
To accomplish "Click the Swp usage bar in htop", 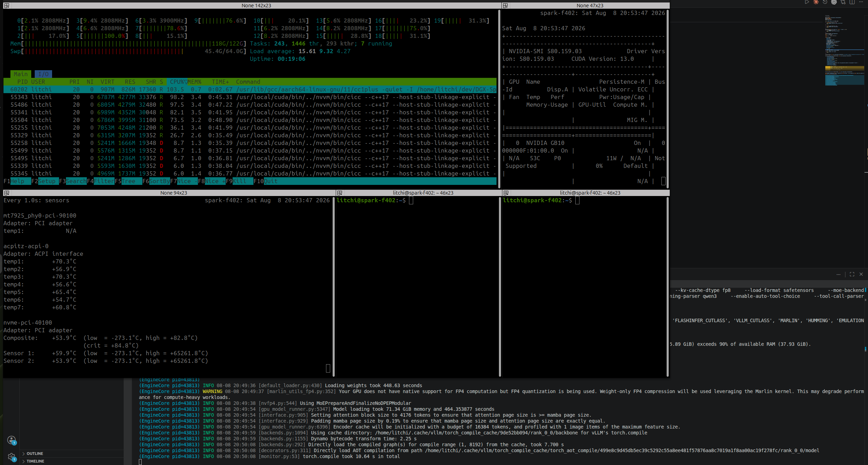I will [x=128, y=51].
